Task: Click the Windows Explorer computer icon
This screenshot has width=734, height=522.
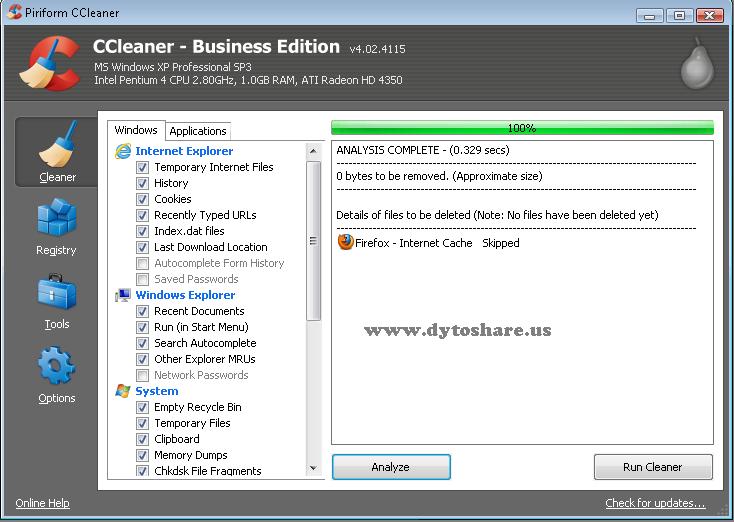Action: click(x=123, y=295)
